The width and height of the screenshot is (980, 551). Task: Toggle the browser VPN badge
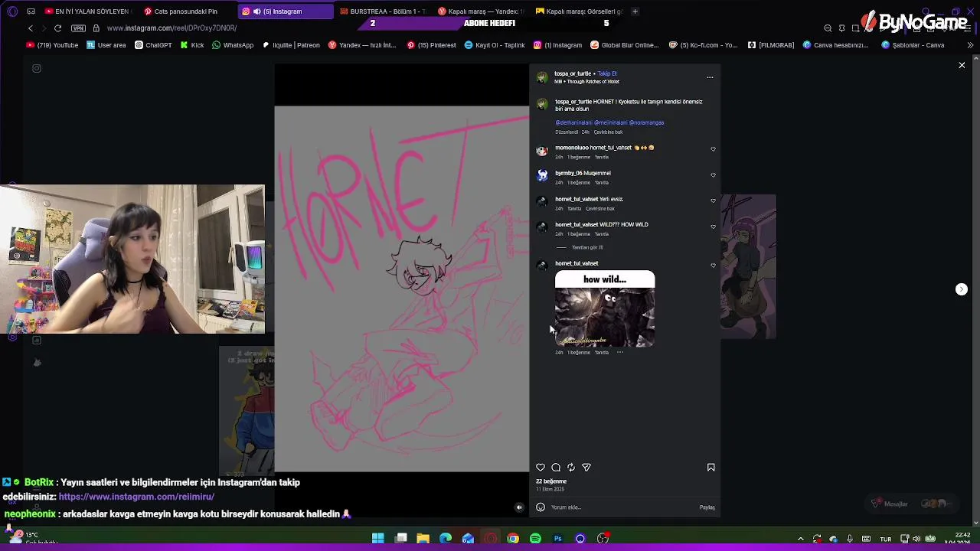78,28
